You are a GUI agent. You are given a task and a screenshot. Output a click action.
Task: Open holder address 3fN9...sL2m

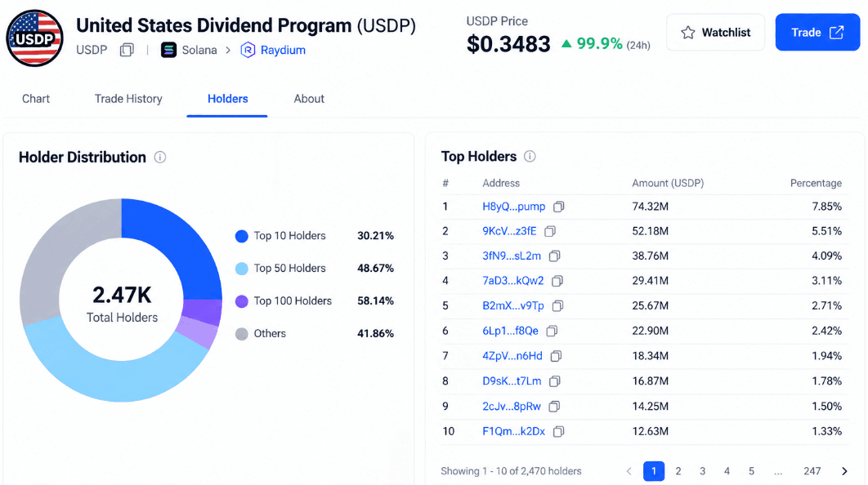(x=512, y=256)
